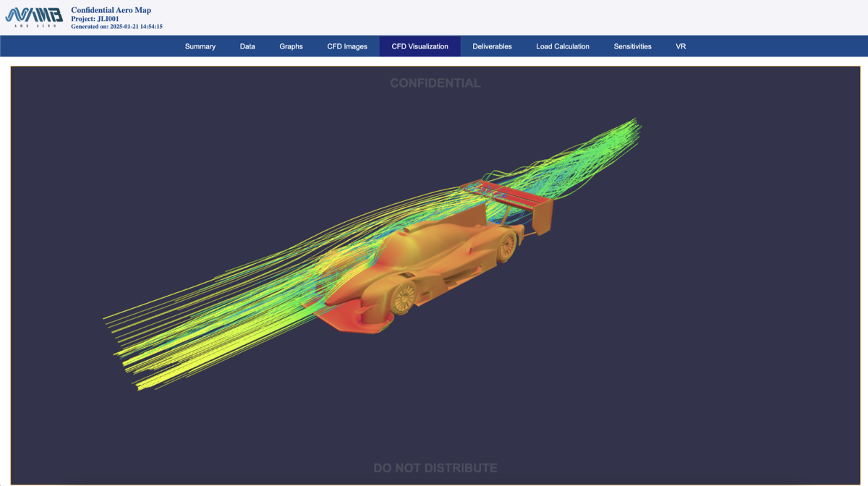Click the DO NOT DISTRIBUTE watermark text
The width and height of the screenshot is (868, 486).
point(435,468)
